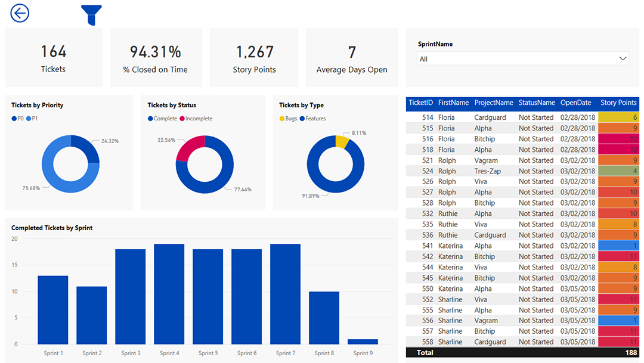Click story points cell of ticket 514

tap(618, 117)
